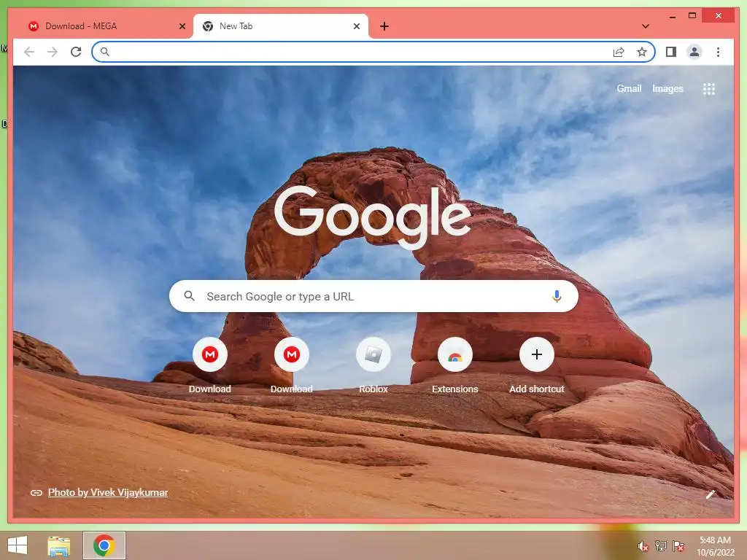This screenshot has width=747, height=560.
Task: Click the 5:48 AM clock in taskbar
Action: pos(715,540)
